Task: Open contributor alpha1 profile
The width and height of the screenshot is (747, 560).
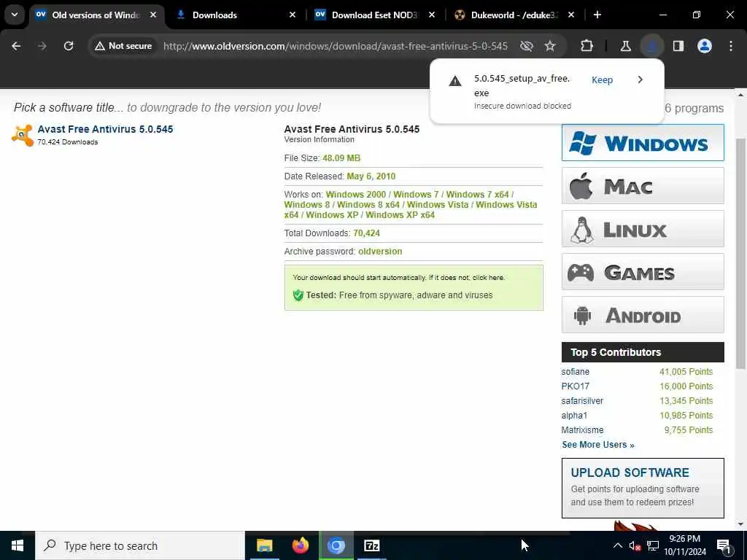Action: 574,415
